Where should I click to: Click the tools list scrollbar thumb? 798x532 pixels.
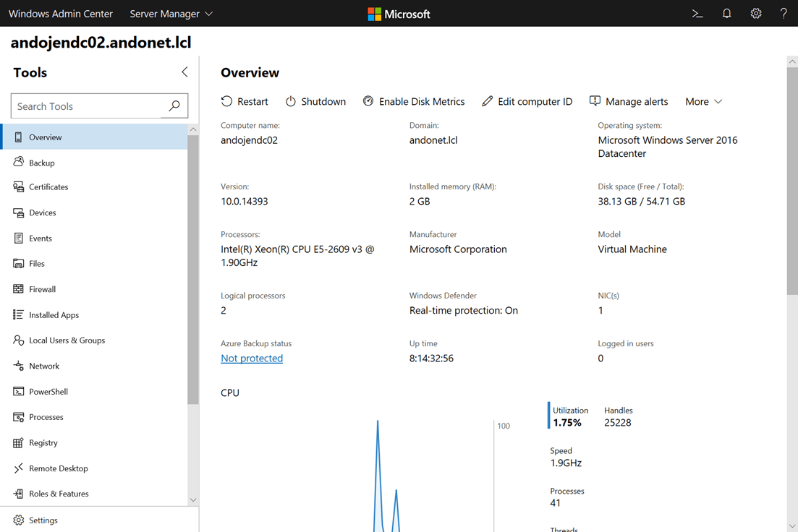click(x=193, y=270)
